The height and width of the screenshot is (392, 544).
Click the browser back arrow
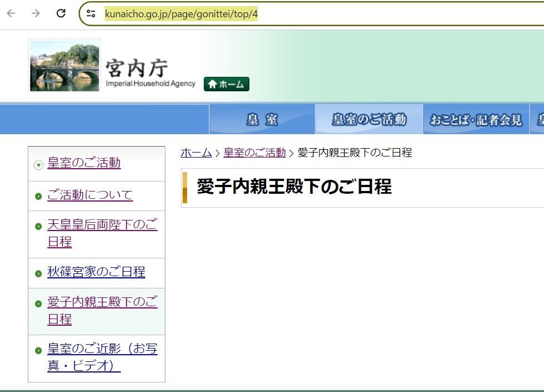pyautogui.click(x=11, y=13)
